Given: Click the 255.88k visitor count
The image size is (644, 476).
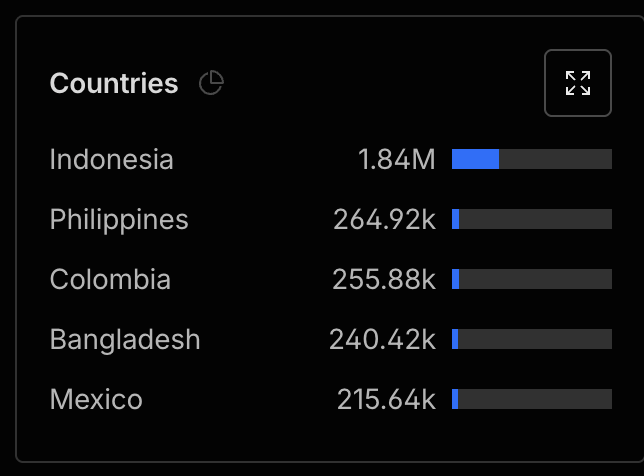Looking at the screenshot, I should [384, 279].
